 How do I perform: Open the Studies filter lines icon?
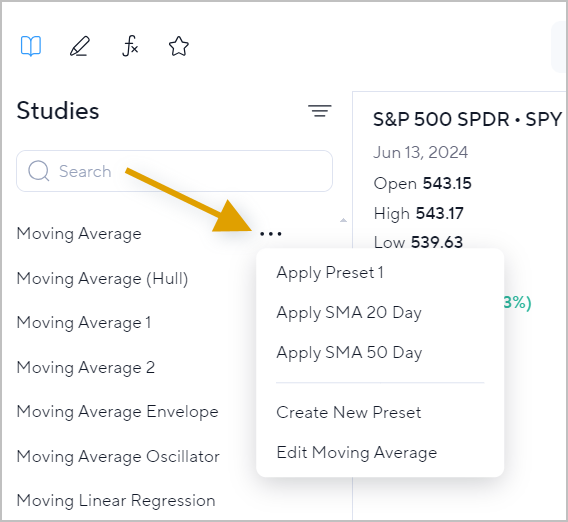pos(320,111)
